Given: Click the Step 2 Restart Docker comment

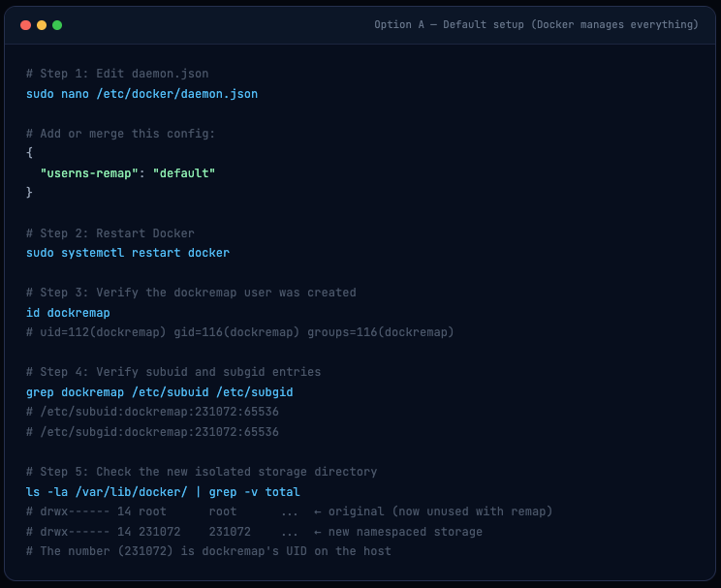Looking at the screenshot, I should click(x=110, y=233).
